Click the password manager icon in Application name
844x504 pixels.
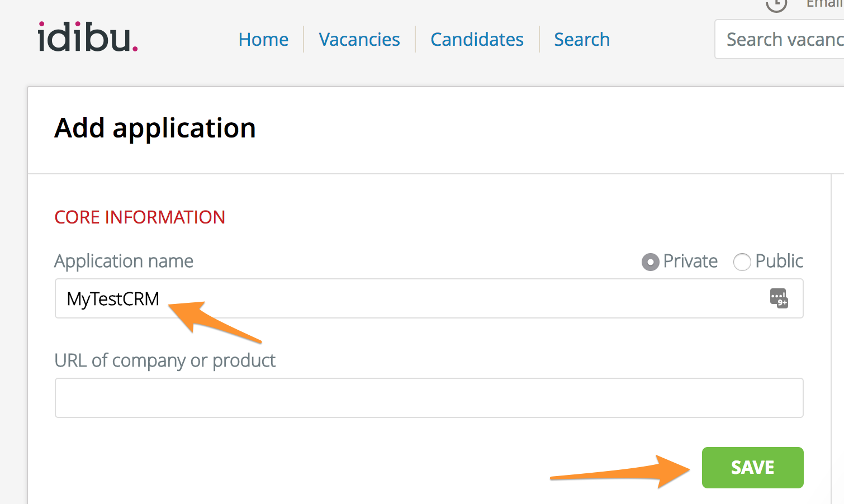point(779,298)
